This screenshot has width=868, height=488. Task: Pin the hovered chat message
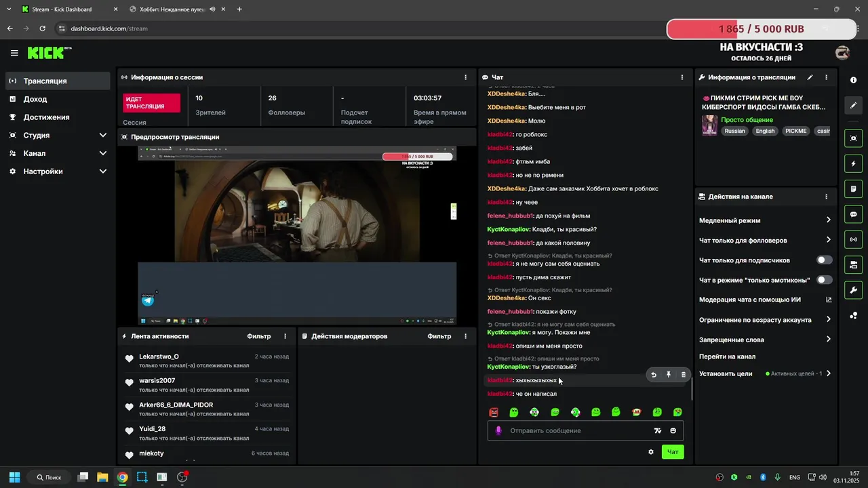669,375
